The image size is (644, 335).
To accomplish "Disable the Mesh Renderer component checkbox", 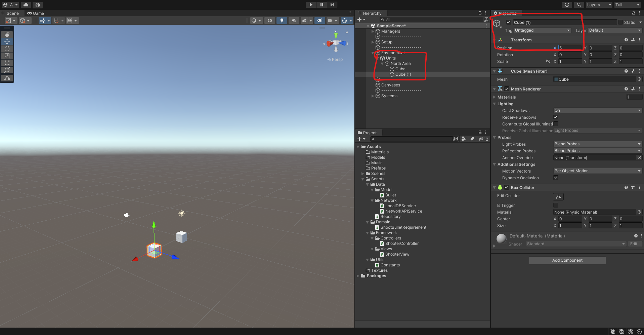I will coord(507,89).
